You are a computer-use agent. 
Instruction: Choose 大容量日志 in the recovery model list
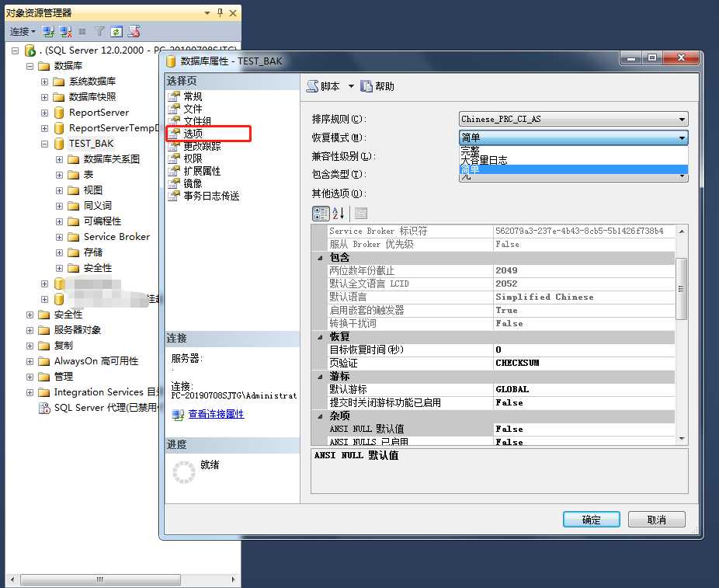(573, 160)
